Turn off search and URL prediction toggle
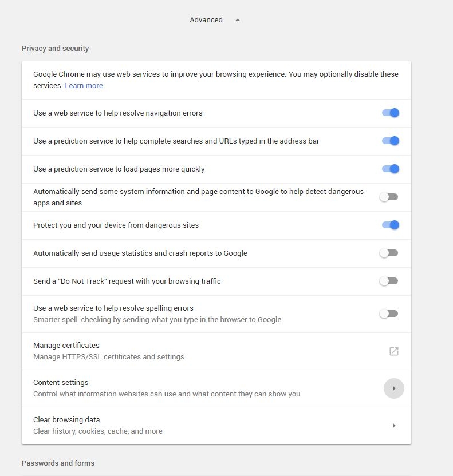The width and height of the screenshot is (453, 476). [x=391, y=141]
